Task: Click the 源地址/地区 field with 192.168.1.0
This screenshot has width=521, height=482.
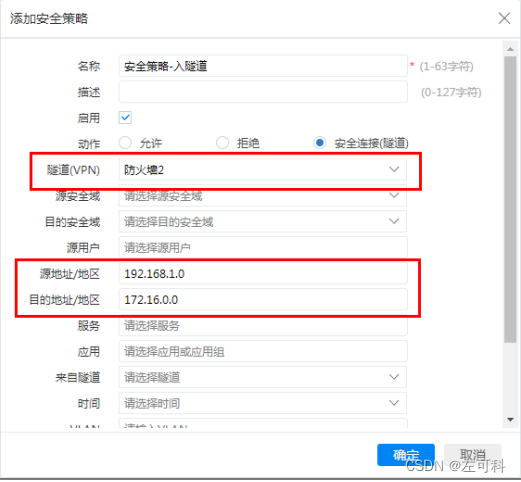Action: (263, 273)
